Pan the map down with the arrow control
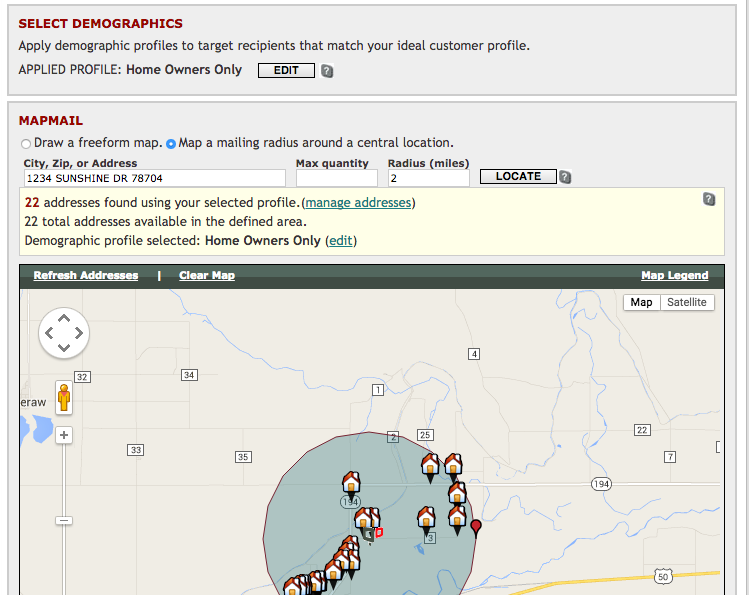The width and height of the screenshot is (749, 595). 64,348
